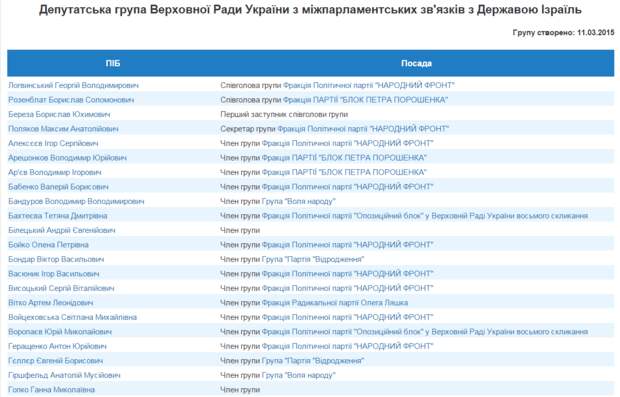Open НАРОДНИЙ ФРОНТ faction link in Поляков row
Image resolution: width=620 pixels, height=397 pixels.
363,129
